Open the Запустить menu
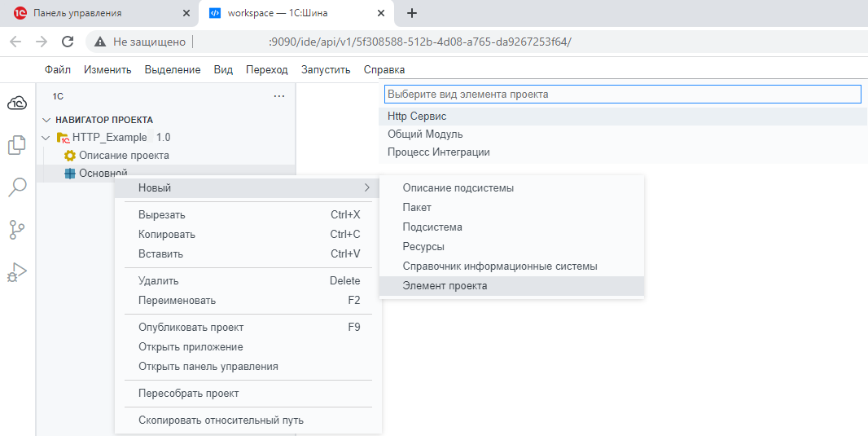868x436 pixels. 326,70
